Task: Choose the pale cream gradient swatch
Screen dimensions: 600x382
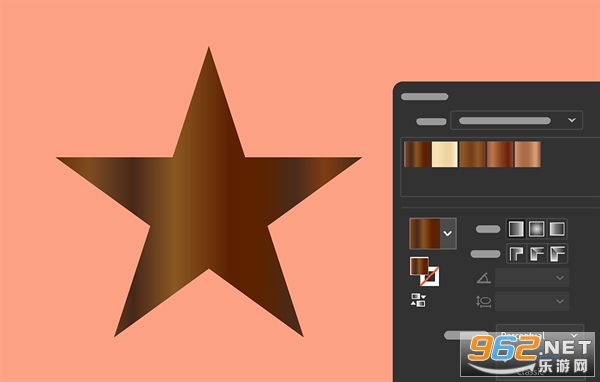Action: [x=445, y=154]
